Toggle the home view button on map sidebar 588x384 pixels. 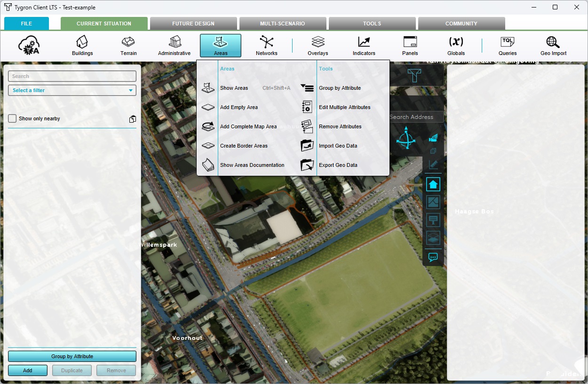coord(433,184)
